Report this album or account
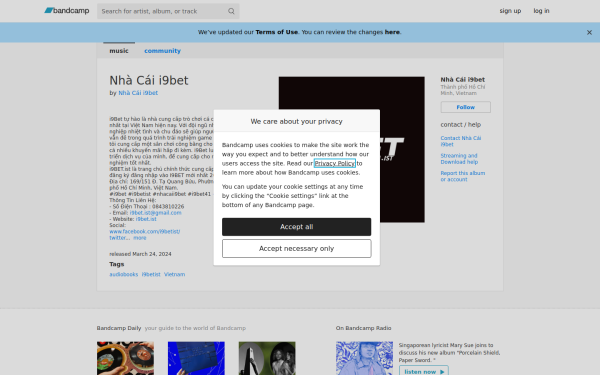The image size is (600, 375). 463,176
